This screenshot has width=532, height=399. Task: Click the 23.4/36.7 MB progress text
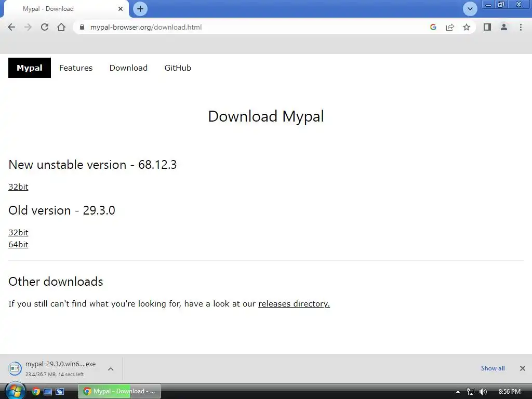coord(55,375)
